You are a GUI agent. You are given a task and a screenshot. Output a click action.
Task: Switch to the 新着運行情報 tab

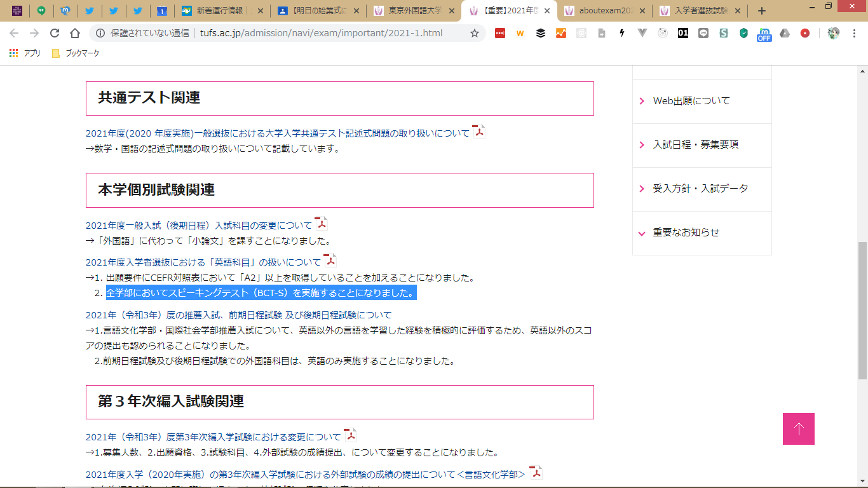(x=221, y=11)
